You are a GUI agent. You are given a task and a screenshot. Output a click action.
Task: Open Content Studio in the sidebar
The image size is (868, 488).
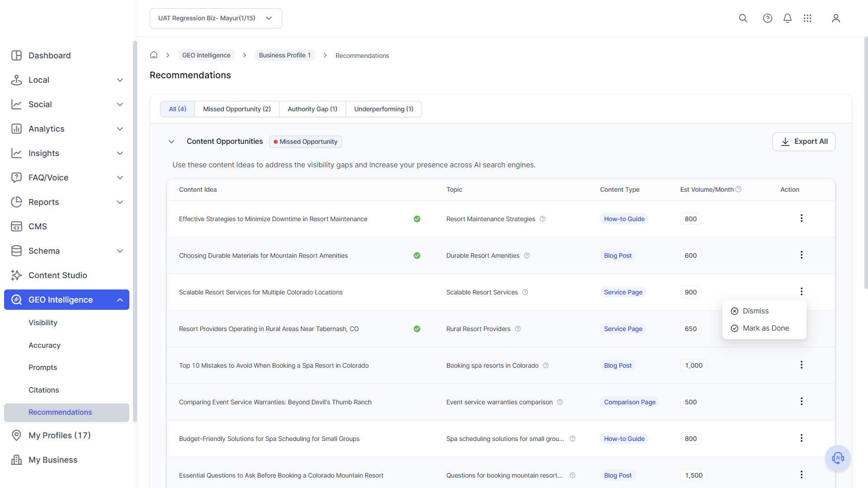[x=66, y=275]
